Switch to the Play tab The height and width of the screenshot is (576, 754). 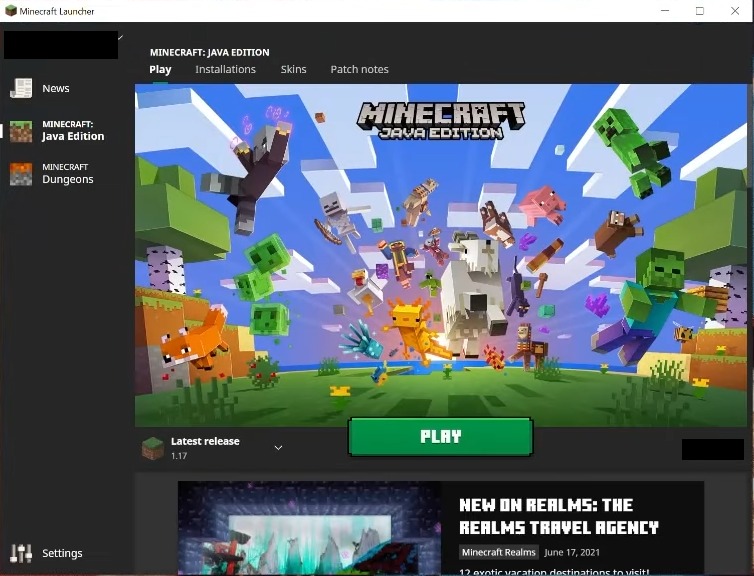pos(160,70)
